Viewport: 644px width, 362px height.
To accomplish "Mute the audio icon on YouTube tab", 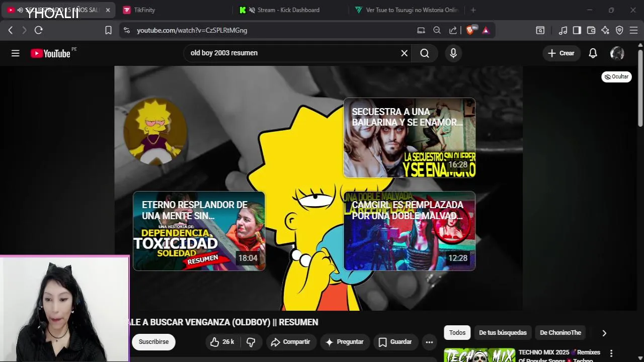I will (x=20, y=10).
